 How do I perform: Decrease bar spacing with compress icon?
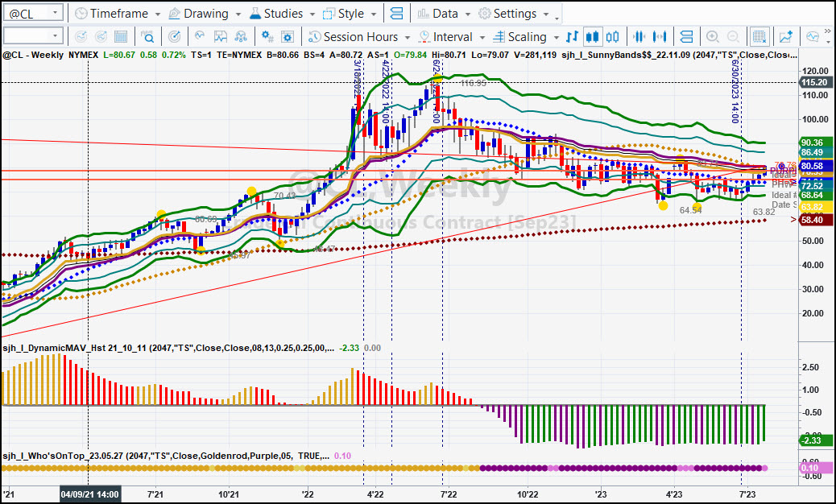tap(639, 37)
